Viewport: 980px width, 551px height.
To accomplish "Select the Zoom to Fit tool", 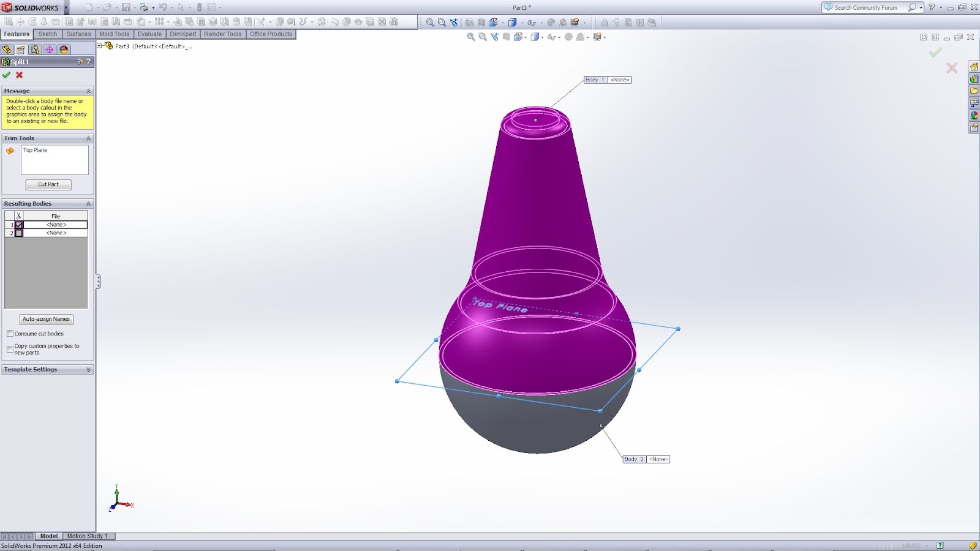I will tap(429, 22).
